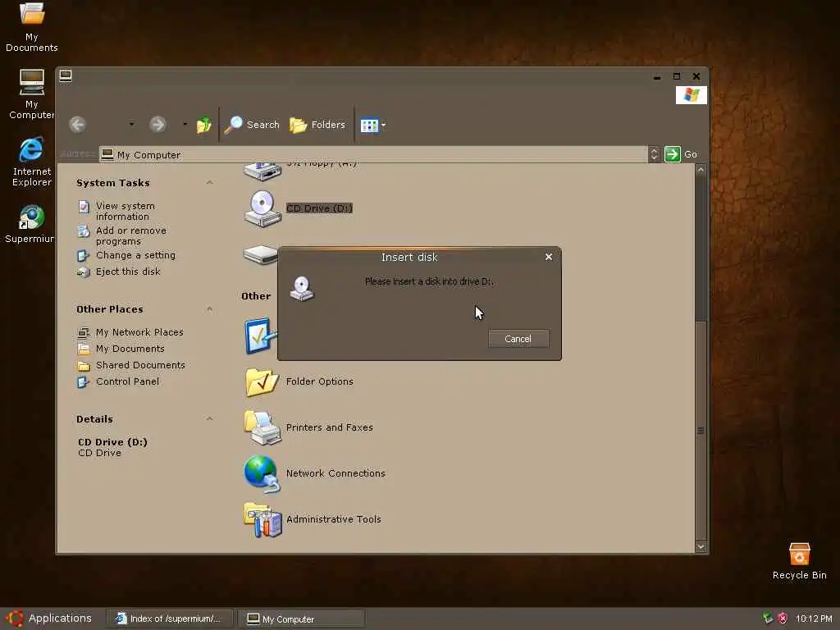Open the Back history dropdown arrow
Viewport: 840px width, 630px height.
(131, 125)
